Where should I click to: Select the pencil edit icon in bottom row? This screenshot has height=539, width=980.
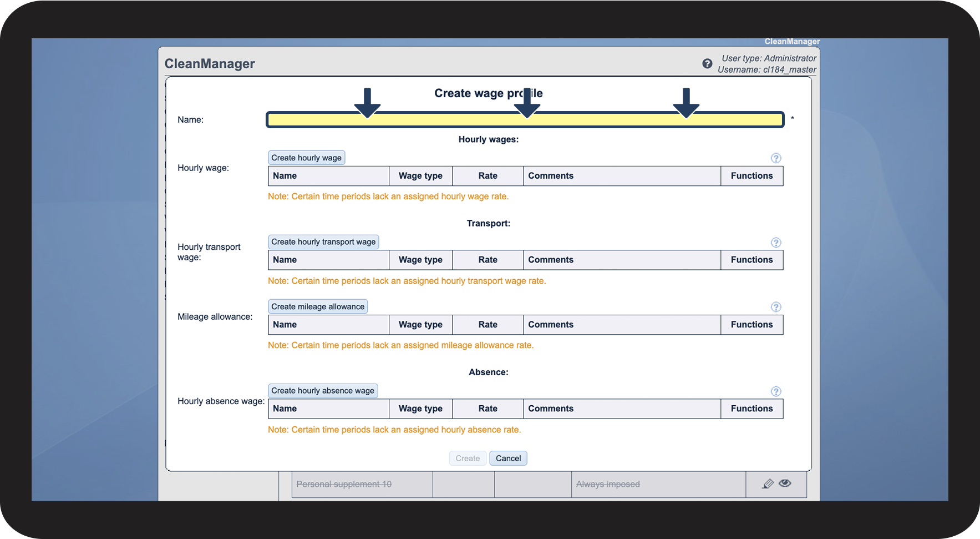pos(768,484)
